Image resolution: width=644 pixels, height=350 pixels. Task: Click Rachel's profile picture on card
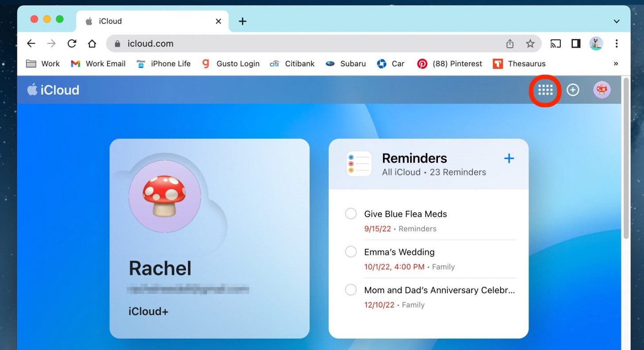click(165, 196)
